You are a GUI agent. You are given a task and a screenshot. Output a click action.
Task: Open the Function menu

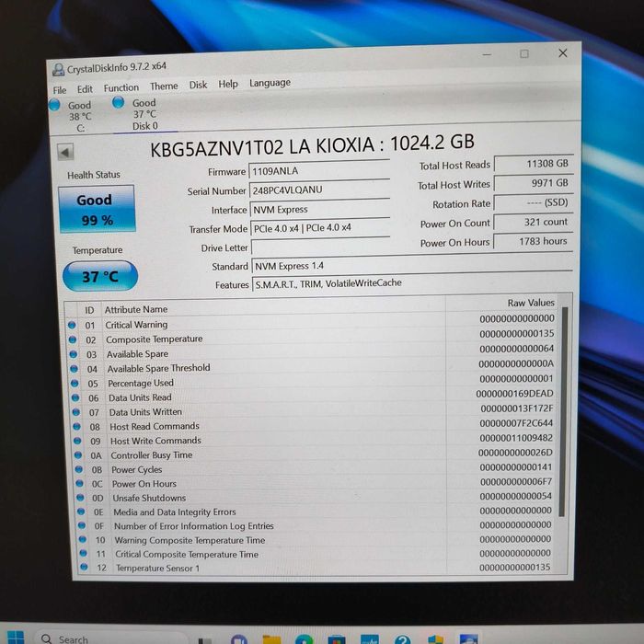tap(121, 88)
